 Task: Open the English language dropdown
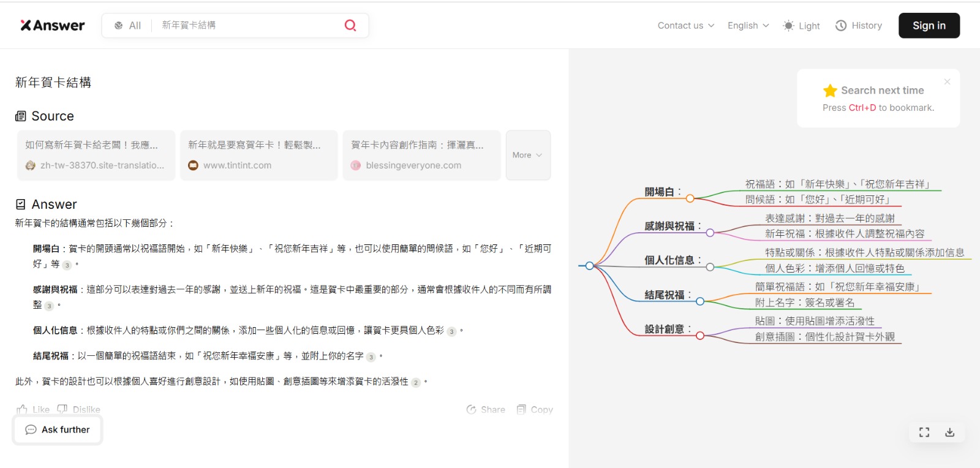click(748, 26)
